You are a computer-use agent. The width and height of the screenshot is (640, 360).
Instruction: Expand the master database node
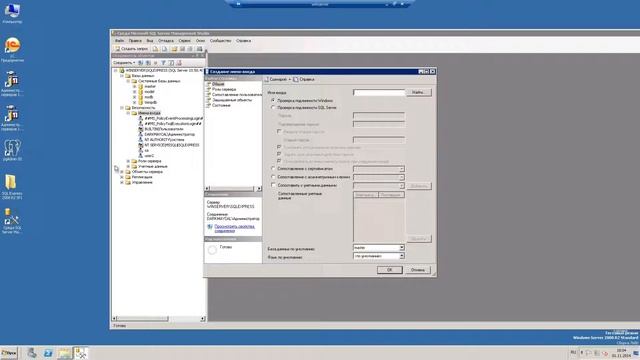point(135,87)
